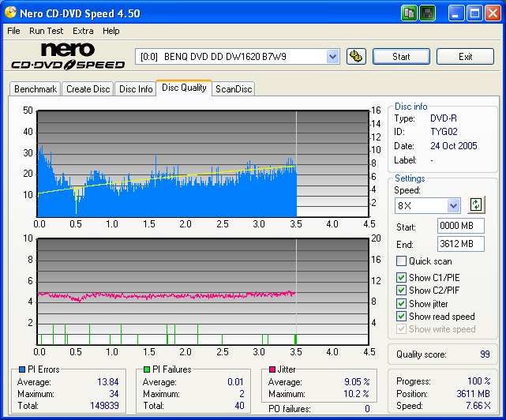Screen dimensions: 506x420
Task: Click the refresh speed icon beside 8X
Action: [476, 204]
